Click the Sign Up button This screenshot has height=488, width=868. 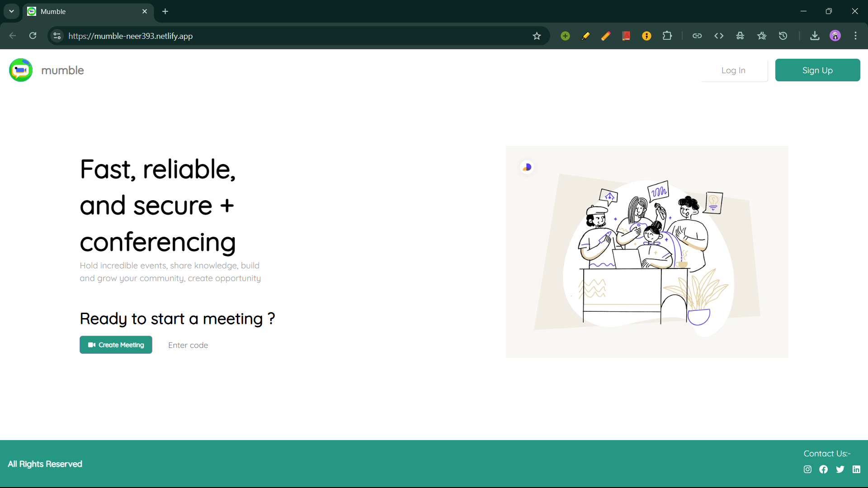[x=817, y=70]
